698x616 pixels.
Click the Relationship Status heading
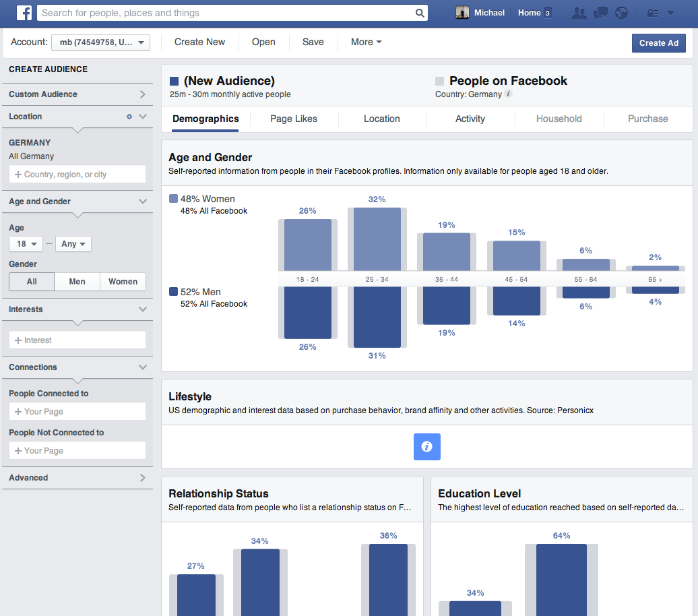coord(218,493)
